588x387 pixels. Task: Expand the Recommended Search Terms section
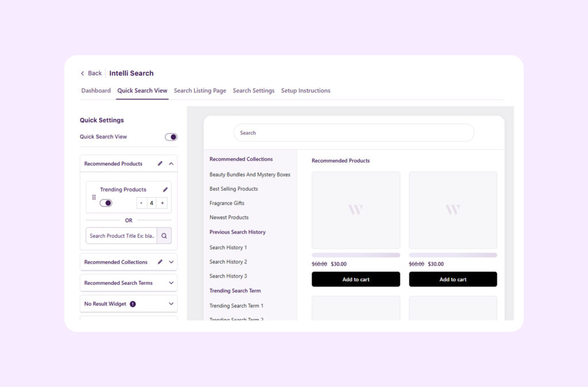[x=171, y=282]
